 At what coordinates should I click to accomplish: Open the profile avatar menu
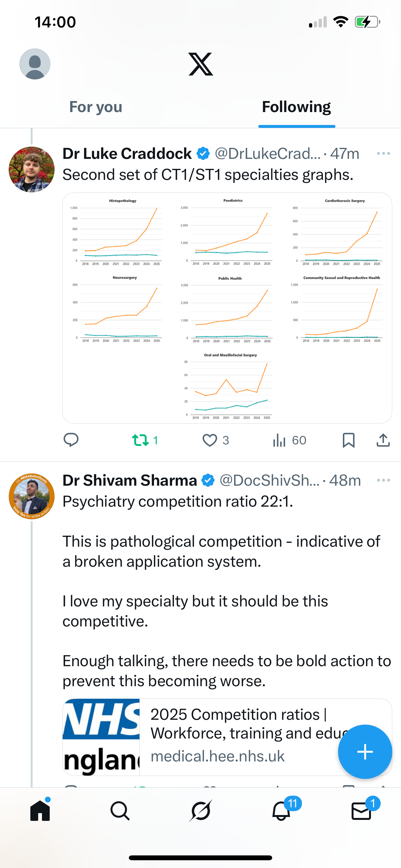tap(35, 64)
